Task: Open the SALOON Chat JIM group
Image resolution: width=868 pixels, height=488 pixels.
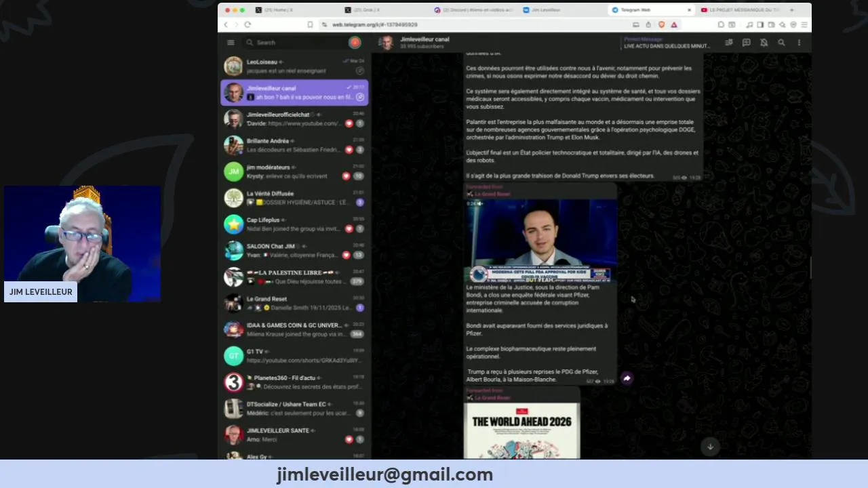Action: [x=294, y=250]
